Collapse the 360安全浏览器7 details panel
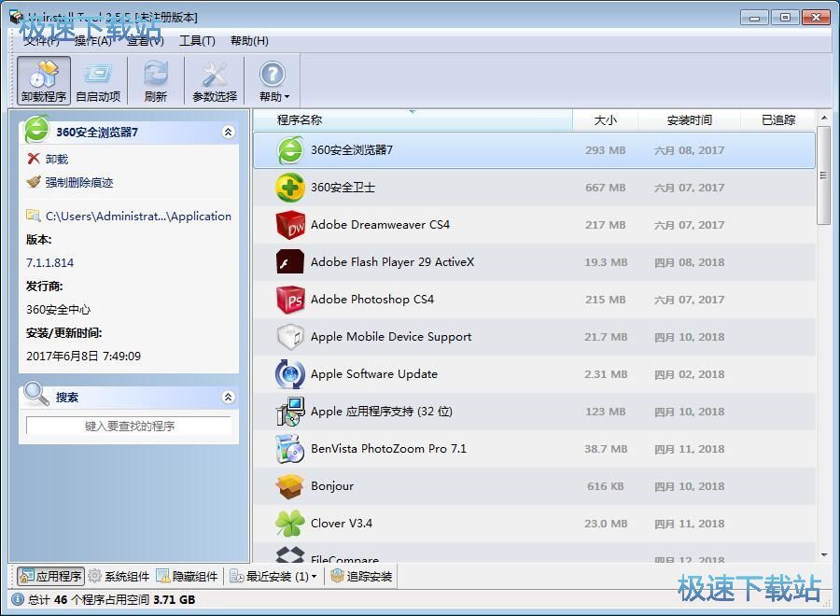 [229, 132]
